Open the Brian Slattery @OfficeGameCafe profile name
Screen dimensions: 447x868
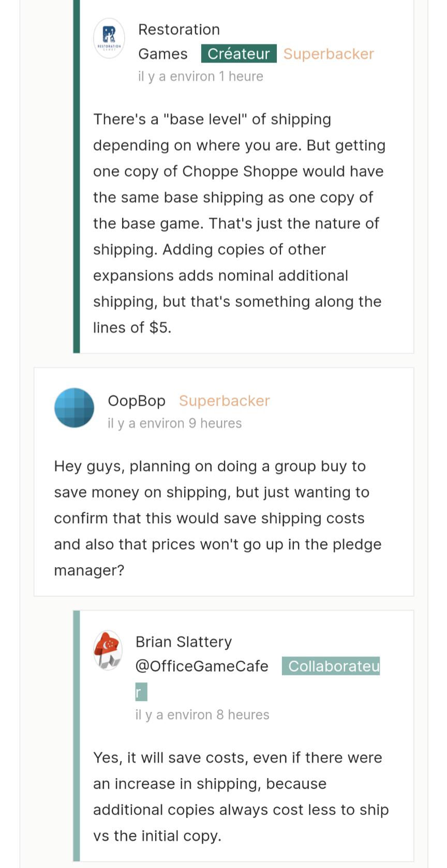point(183,642)
